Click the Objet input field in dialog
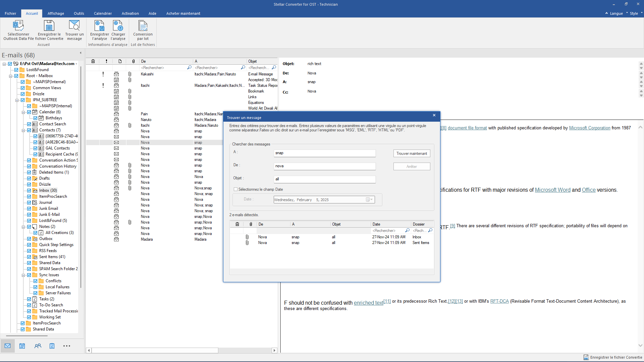Screen dimensions: 644x362 click(324, 179)
